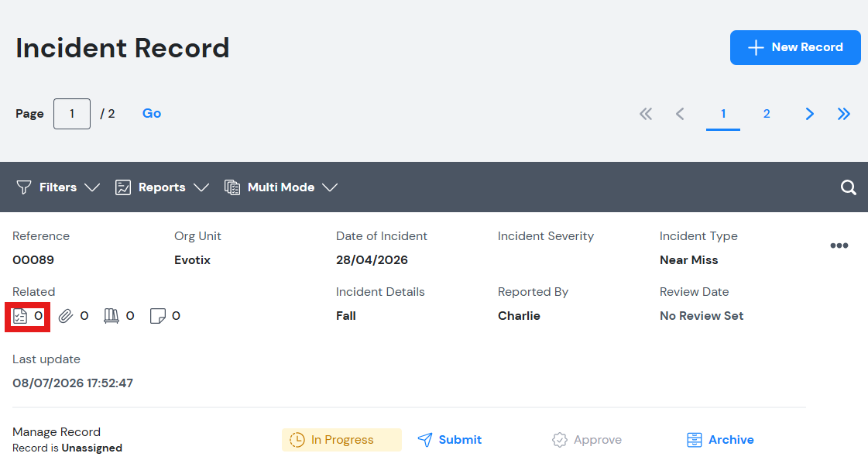Click the Go link beside page box
The height and width of the screenshot is (467, 868).
(x=152, y=114)
